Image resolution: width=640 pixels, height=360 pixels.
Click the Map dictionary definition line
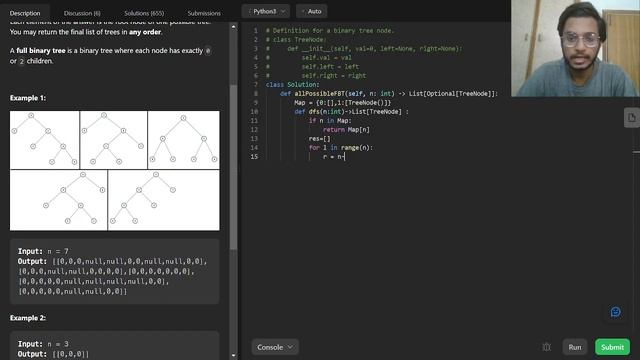pos(342,102)
